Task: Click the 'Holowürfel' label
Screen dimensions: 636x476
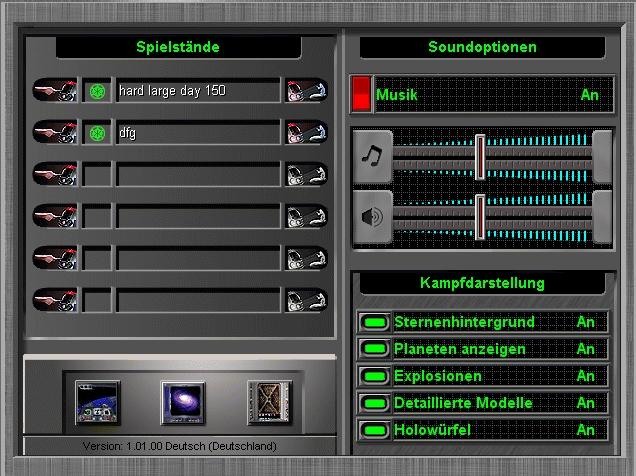Action: pos(432,430)
